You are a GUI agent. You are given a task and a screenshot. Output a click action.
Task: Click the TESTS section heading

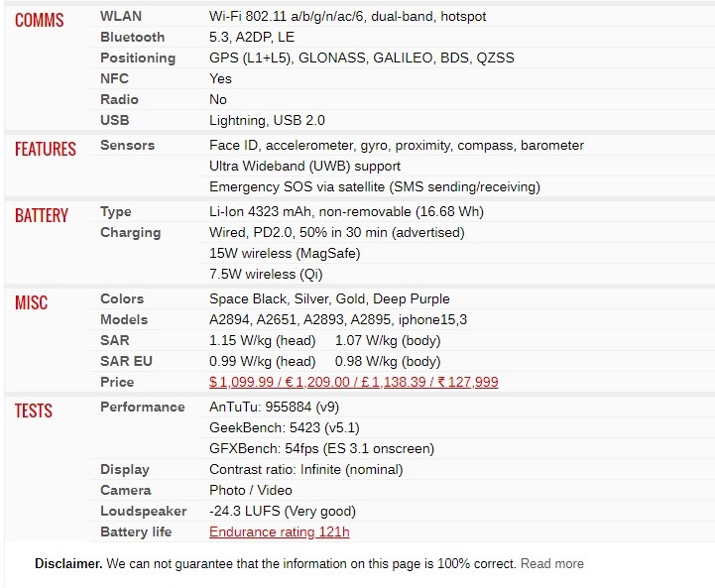(34, 411)
